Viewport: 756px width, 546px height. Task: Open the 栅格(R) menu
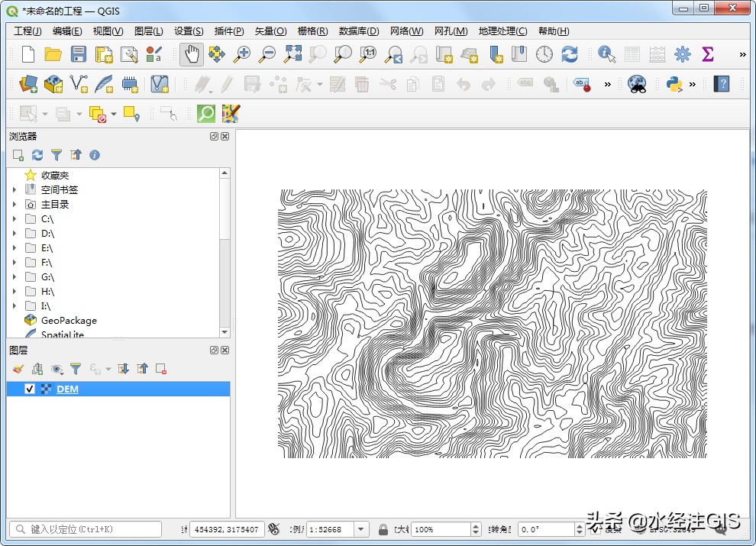[312, 31]
